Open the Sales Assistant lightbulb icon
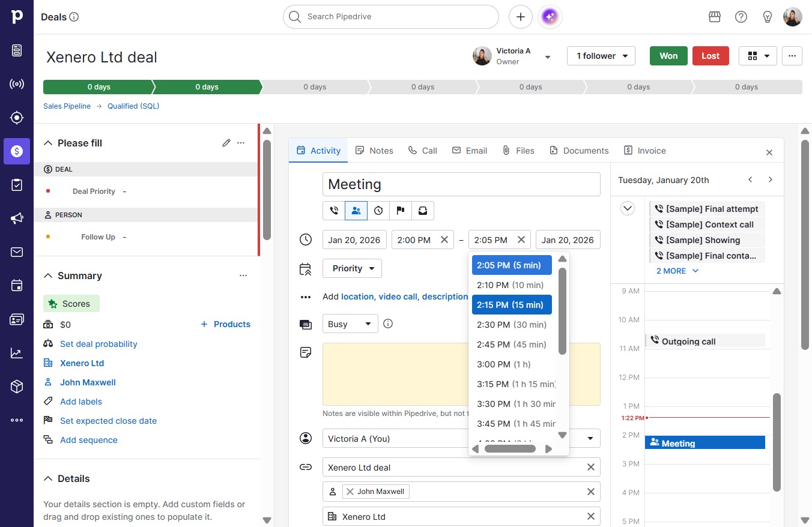812x527 pixels. pyautogui.click(x=768, y=17)
